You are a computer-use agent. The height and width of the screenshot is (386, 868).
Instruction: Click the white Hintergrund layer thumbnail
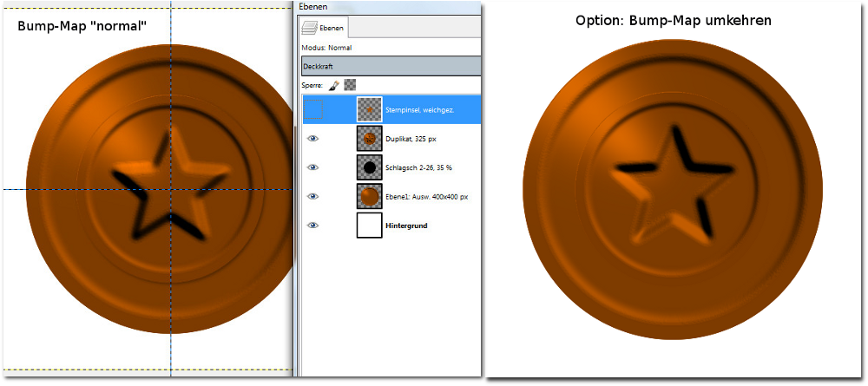pos(369,226)
